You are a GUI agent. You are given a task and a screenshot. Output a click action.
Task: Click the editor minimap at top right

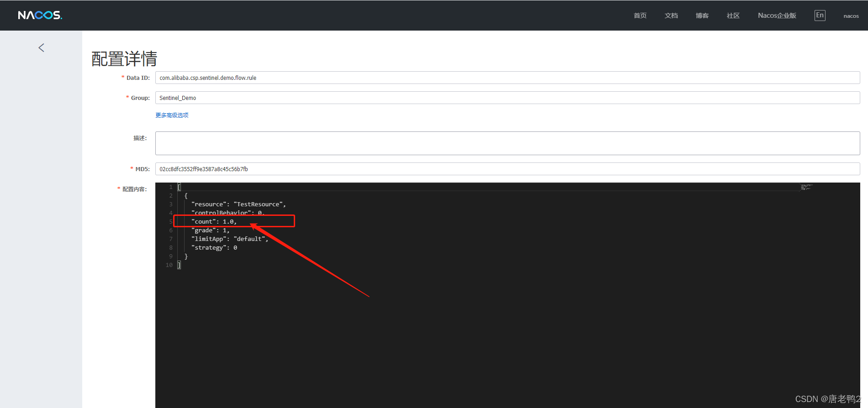coord(806,187)
